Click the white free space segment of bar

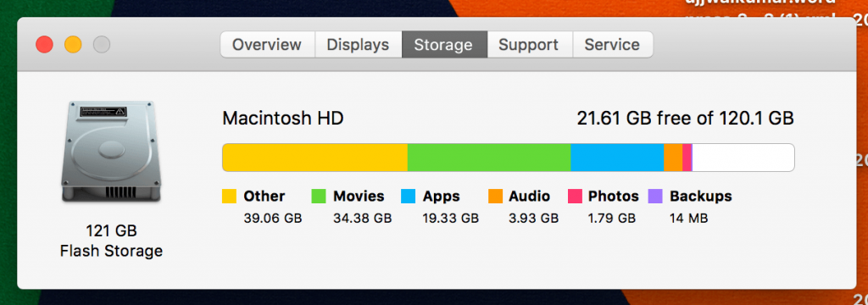743,158
